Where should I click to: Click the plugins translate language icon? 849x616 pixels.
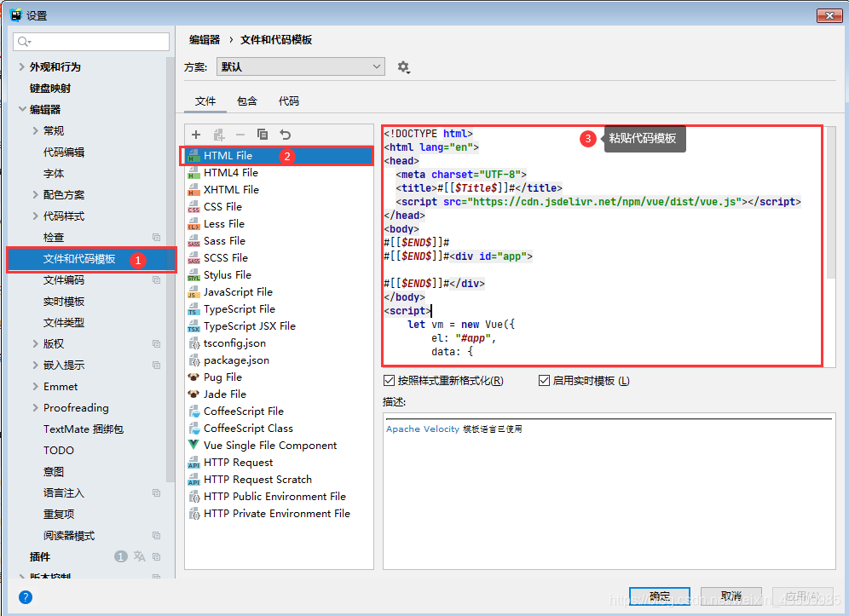(139, 556)
